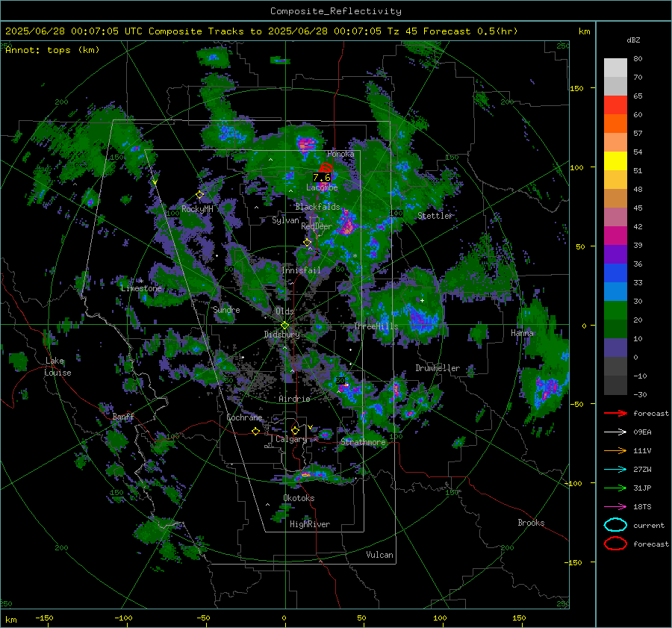Image resolution: width=672 pixels, height=628 pixels.
Task: Click the Brooks city label
Action: (x=531, y=523)
